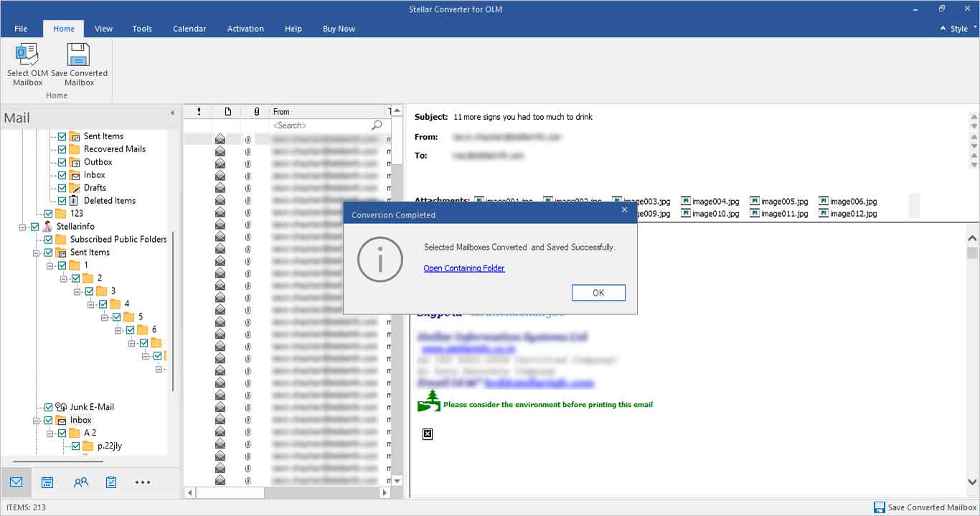The width and height of the screenshot is (980, 516).
Task: Click the Junk E-Mail folder icon
Action: tap(61, 407)
